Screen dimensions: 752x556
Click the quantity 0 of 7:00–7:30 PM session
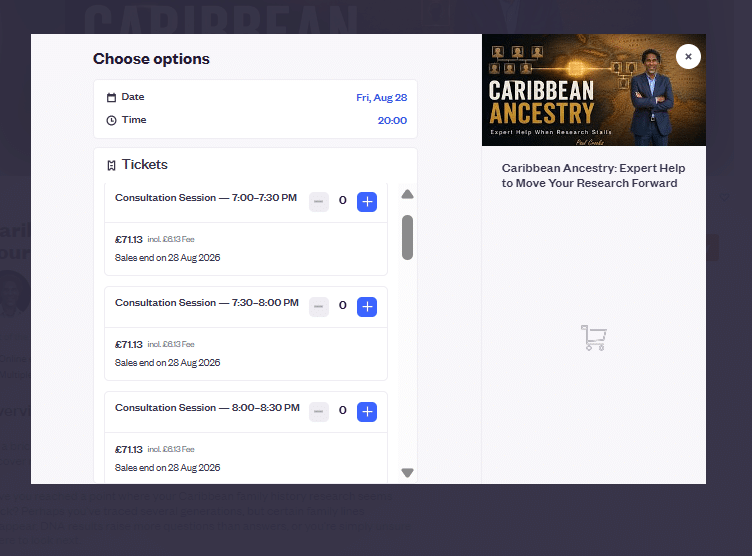tap(342, 201)
